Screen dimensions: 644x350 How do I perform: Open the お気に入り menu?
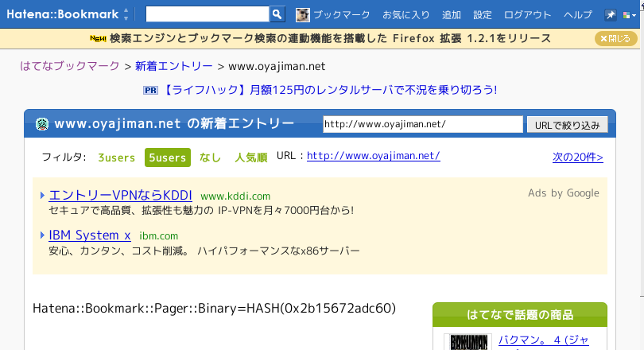coord(405,15)
